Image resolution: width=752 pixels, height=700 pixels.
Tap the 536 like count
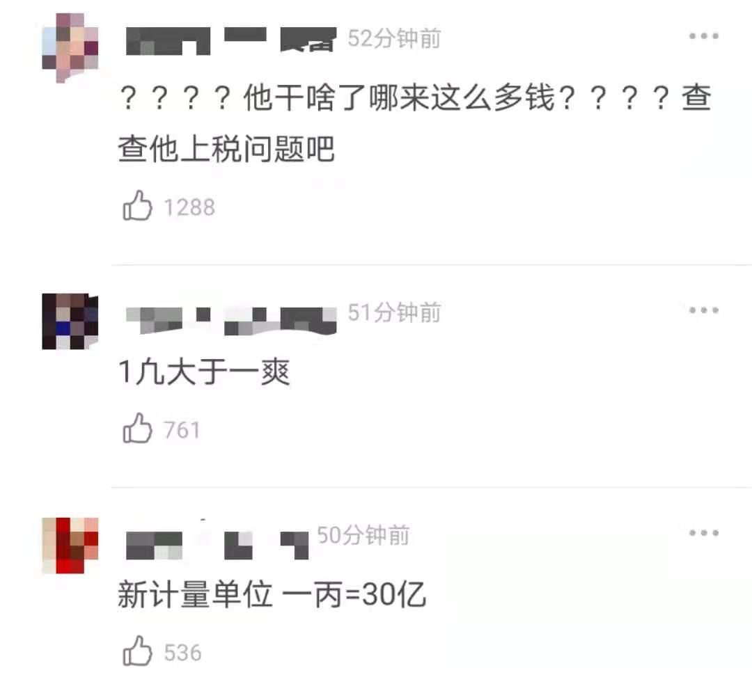click(182, 653)
